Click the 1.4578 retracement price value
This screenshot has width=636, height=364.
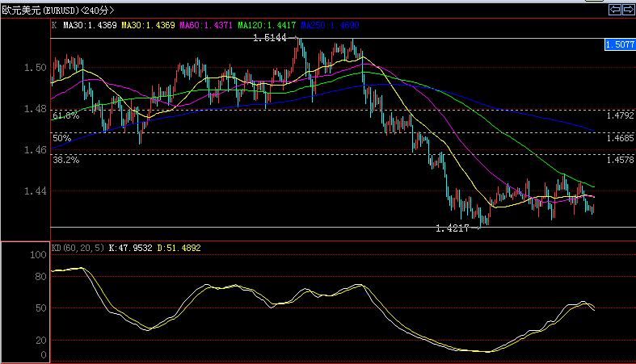point(620,160)
